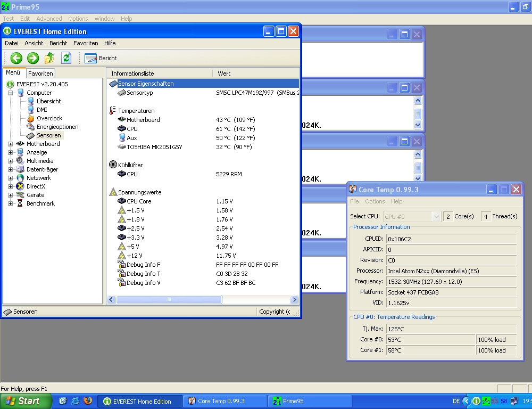Click the Windows Start button
This screenshot has height=409, width=532.
coord(26,401)
